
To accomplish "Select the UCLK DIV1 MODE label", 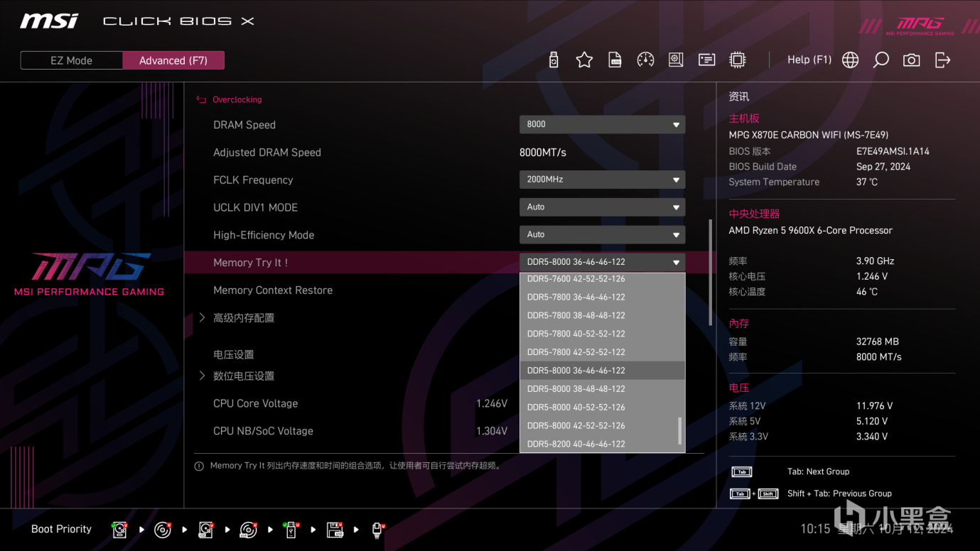I will click(255, 207).
